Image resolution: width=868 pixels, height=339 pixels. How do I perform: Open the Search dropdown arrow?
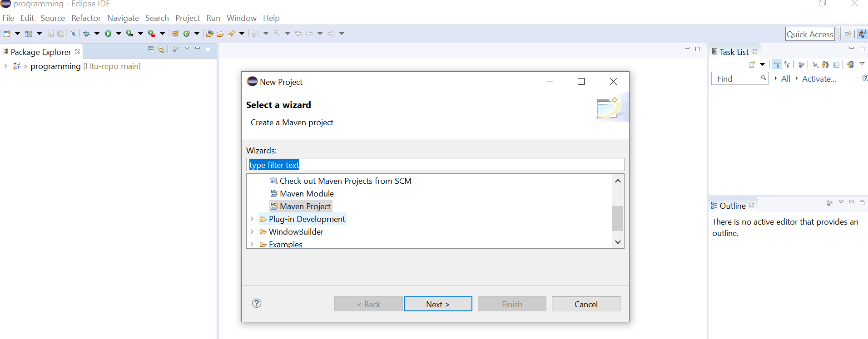(242, 34)
